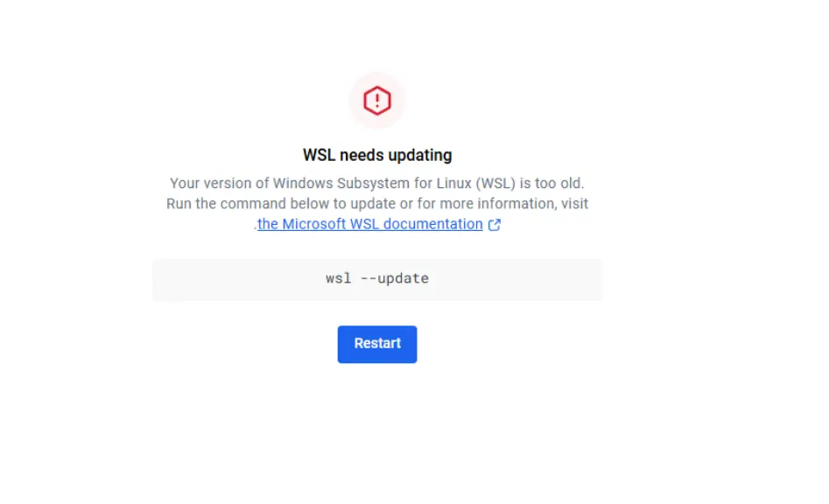Click the word "wsl" in the command box
This screenshot has height=504, width=829.
point(338,278)
